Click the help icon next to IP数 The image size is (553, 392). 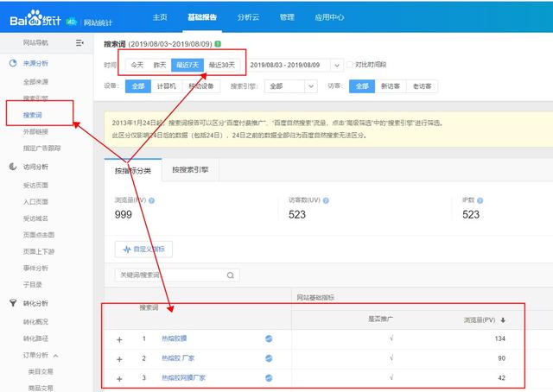pos(480,200)
